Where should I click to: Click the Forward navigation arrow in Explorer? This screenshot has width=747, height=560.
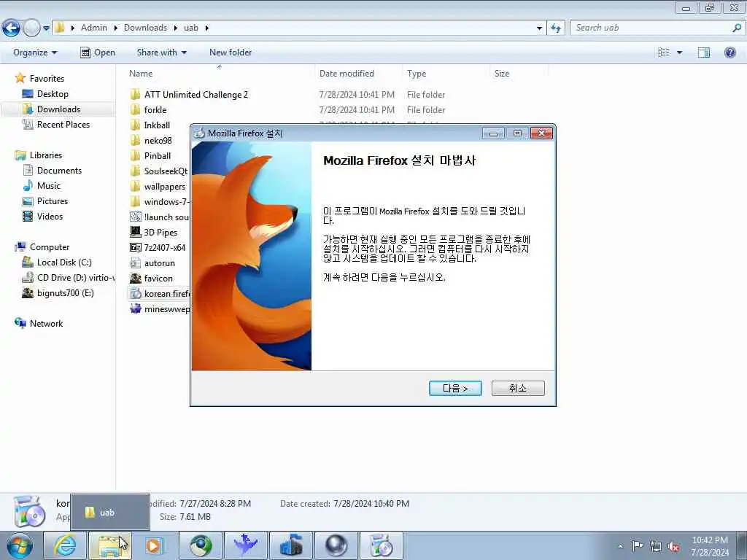[31, 28]
